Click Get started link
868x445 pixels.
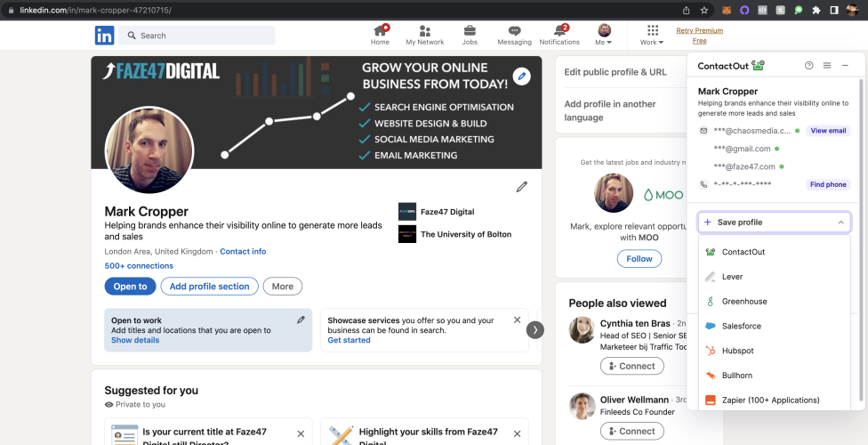(x=349, y=340)
